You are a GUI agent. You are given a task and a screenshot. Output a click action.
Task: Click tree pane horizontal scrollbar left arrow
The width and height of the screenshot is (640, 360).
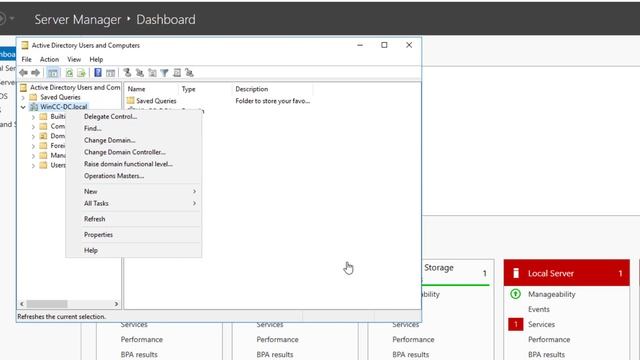(22, 304)
